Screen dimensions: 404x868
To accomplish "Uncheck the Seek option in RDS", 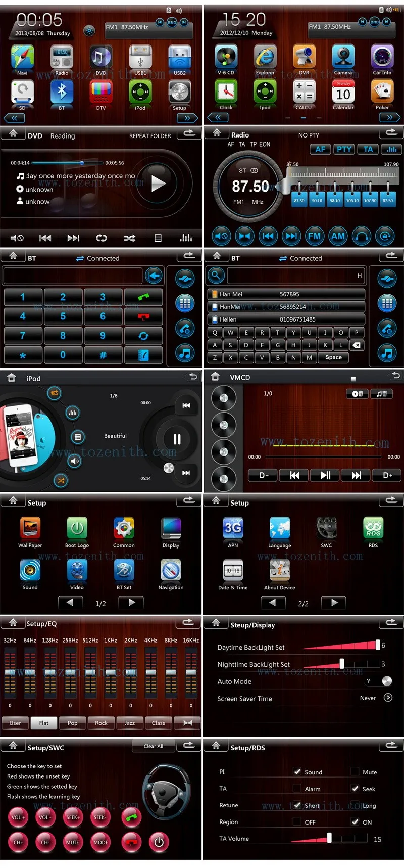I will pyautogui.click(x=356, y=788).
